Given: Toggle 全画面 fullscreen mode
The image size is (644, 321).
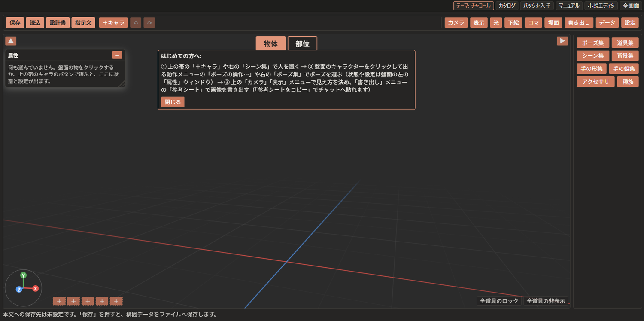Looking at the screenshot, I should pyautogui.click(x=631, y=6).
